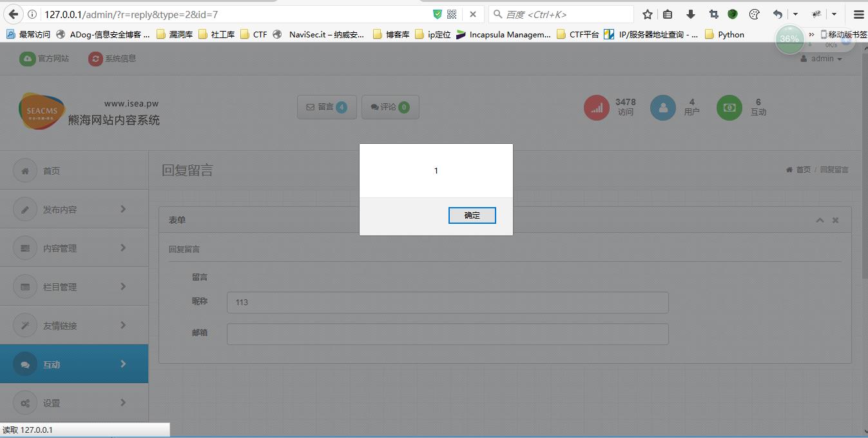The height and width of the screenshot is (438, 868).
Task: Open the 社工库 bookmark folder
Action: coord(217,35)
